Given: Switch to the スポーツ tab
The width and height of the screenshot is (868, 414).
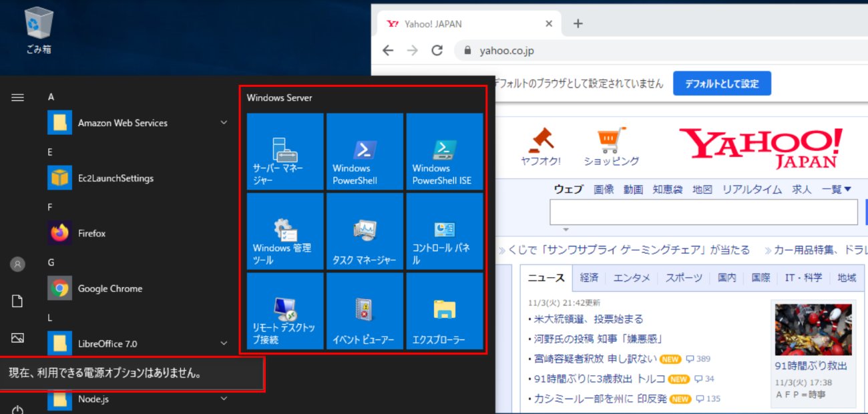Looking at the screenshot, I should [x=684, y=278].
